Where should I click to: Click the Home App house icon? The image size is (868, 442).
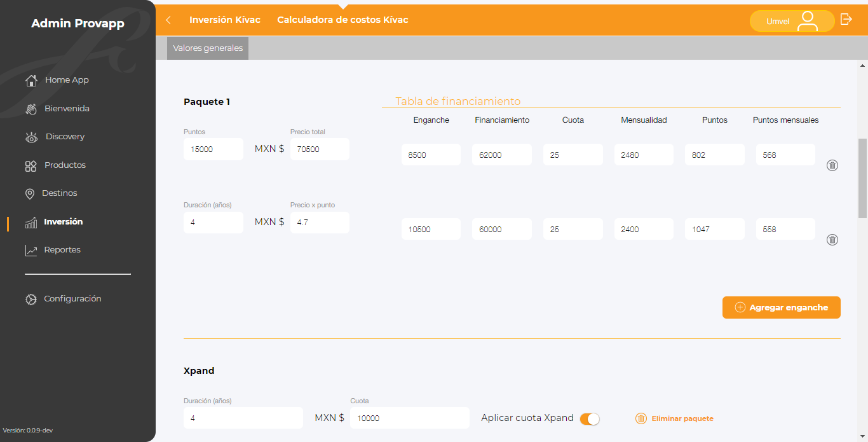[x=31, y=81]
